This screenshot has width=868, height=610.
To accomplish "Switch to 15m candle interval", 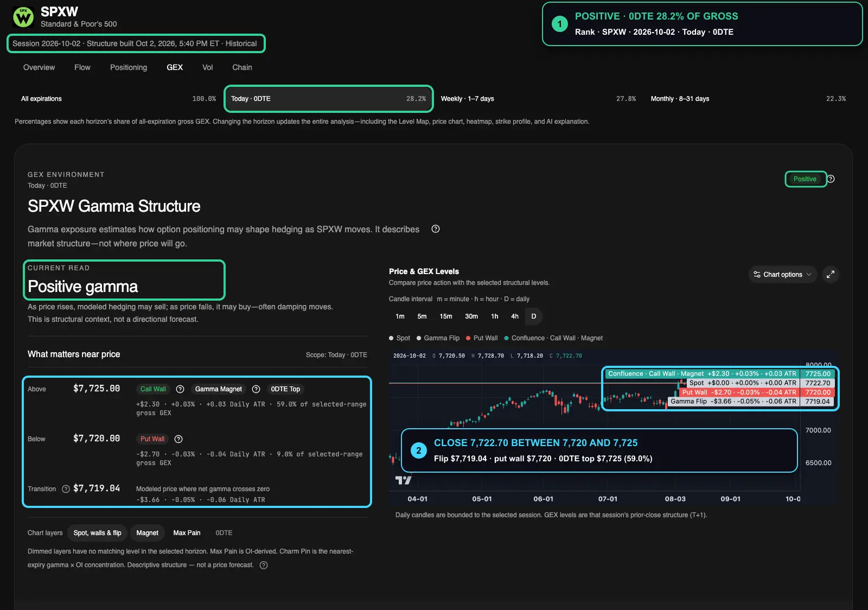I will pyautogui.click(x=446, y=316).
